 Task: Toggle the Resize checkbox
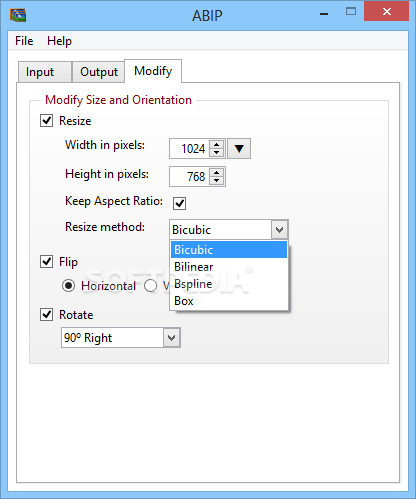(47, 121)
